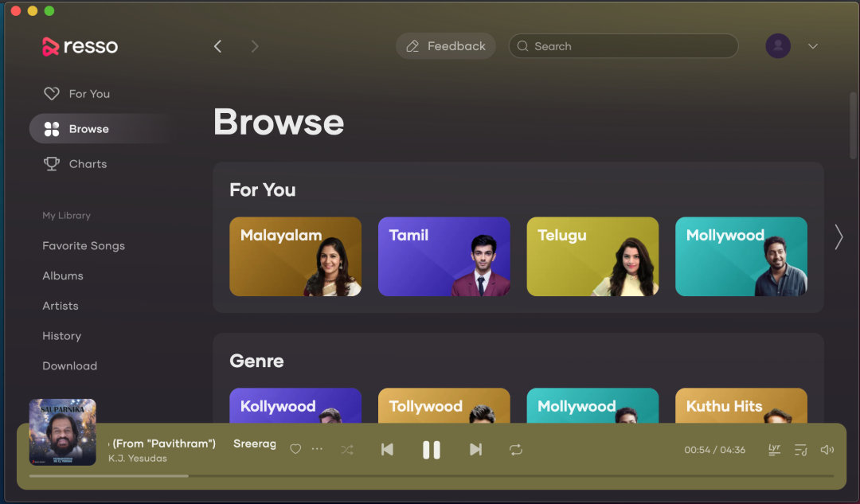Viewport: 860px width, 504px height.
Task: Show more For You categories with right arrow
Action: click(x=838, y=236)
